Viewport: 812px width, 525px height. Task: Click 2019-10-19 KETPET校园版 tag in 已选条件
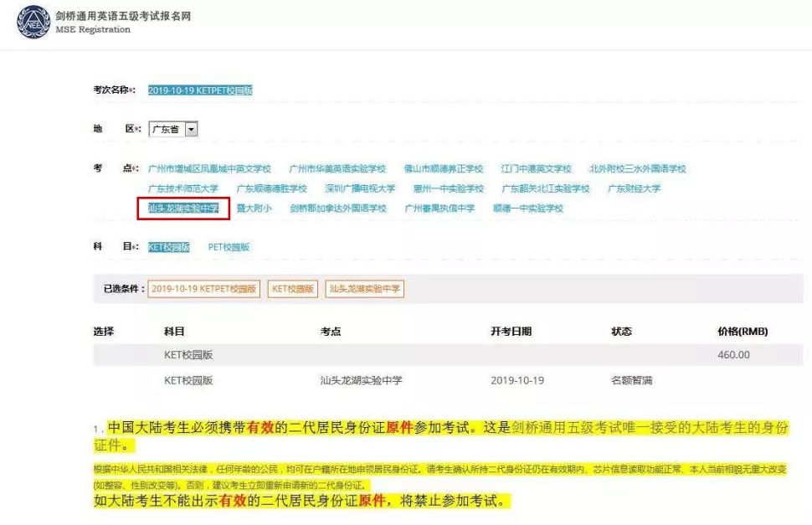pos(204,289)
